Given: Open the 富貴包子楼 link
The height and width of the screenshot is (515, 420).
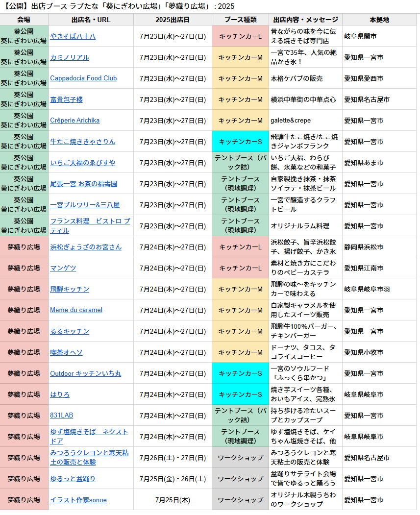Looking at the screenshot, I should (x=66, y=99).
